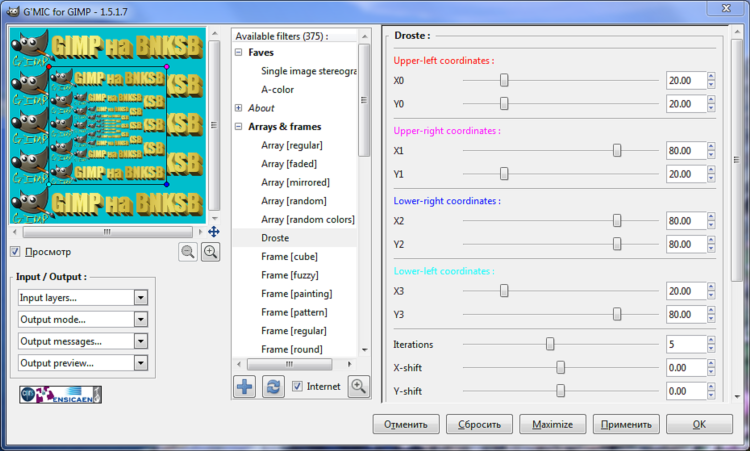Toggle the Просмотр preview checkbox

(15, 252)
